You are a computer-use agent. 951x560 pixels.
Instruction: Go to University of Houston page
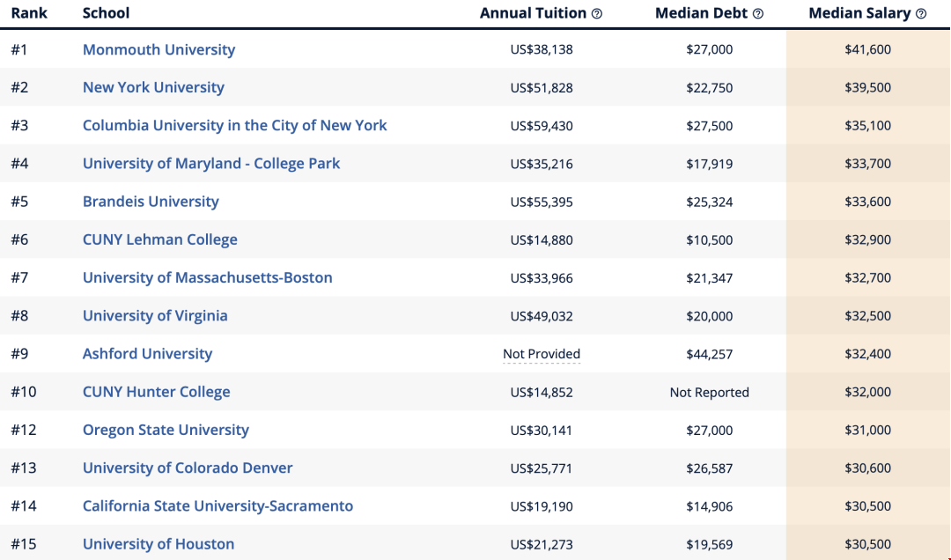[x=158, y=544]
